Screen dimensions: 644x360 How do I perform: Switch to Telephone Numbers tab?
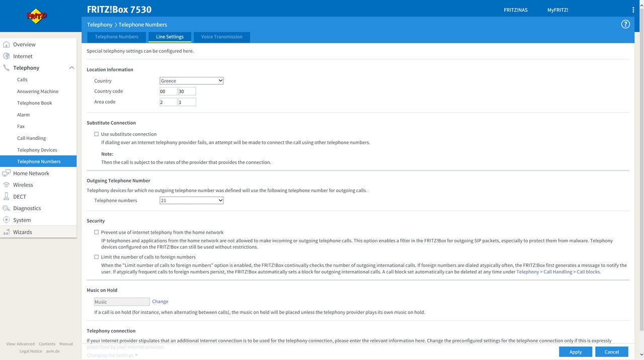click(117, 37)
